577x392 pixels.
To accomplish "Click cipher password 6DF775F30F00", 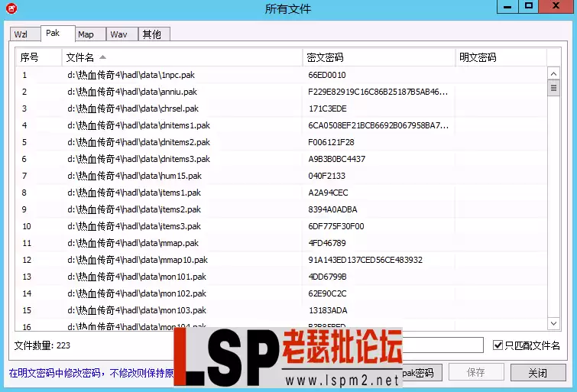I will (x=336, y=226).
